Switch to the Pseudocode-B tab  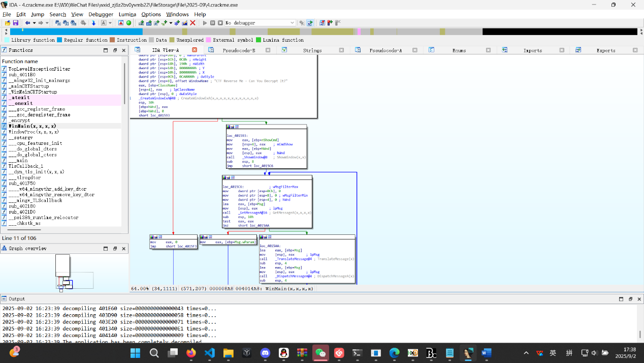tap(239, 50)
